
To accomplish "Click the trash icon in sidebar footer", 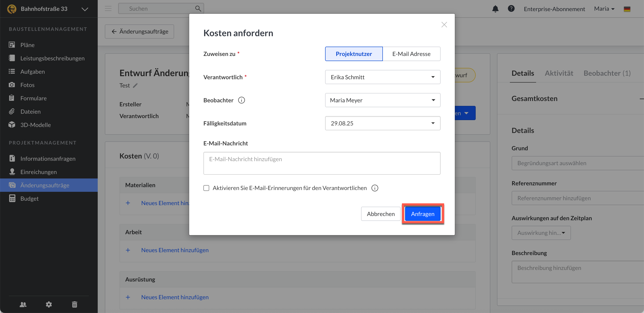I will [x=74, y=304].
